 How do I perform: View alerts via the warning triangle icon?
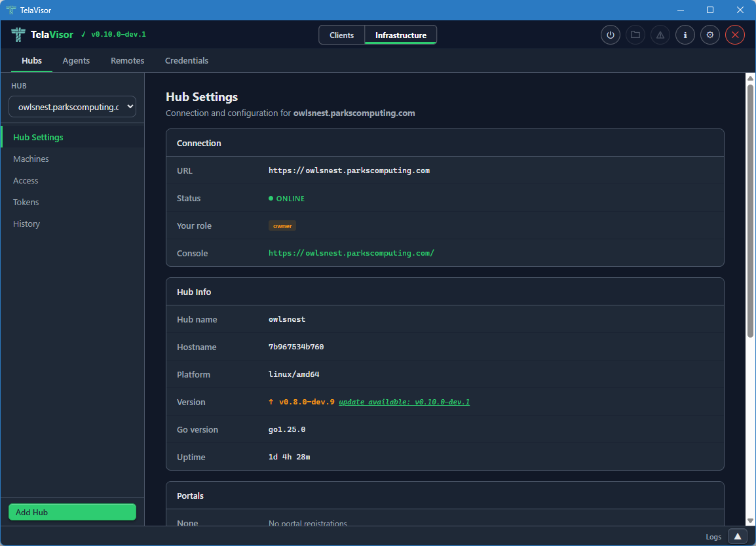pos(660,35)
